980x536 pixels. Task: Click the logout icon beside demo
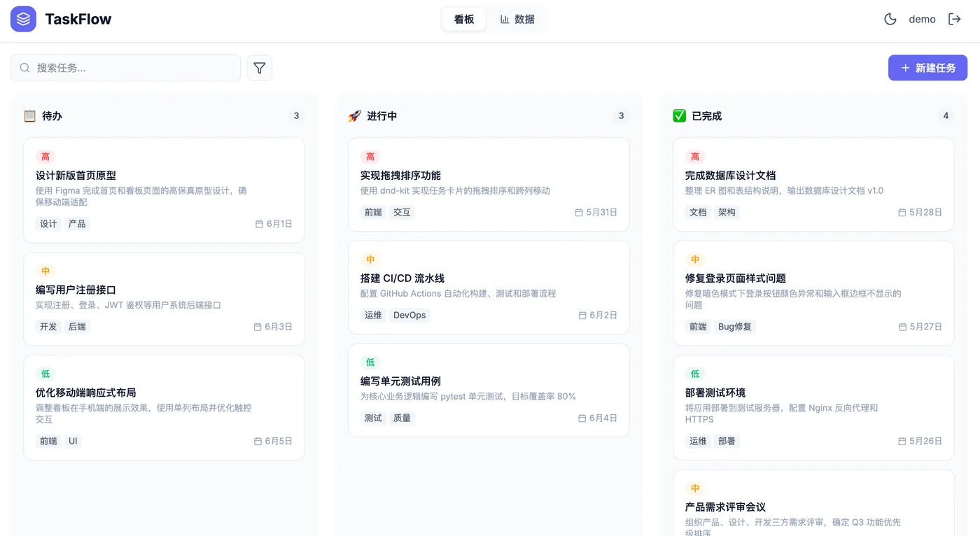point(954,19)
